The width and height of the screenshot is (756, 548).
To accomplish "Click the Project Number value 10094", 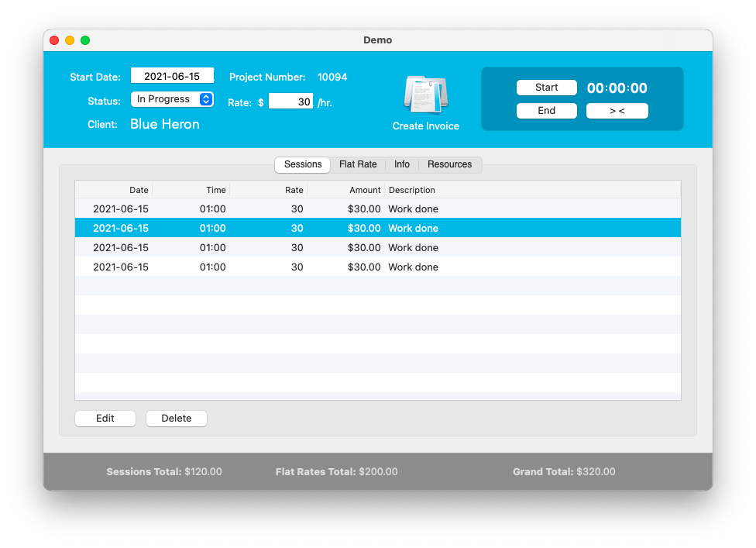I will [x=332, y=78].
